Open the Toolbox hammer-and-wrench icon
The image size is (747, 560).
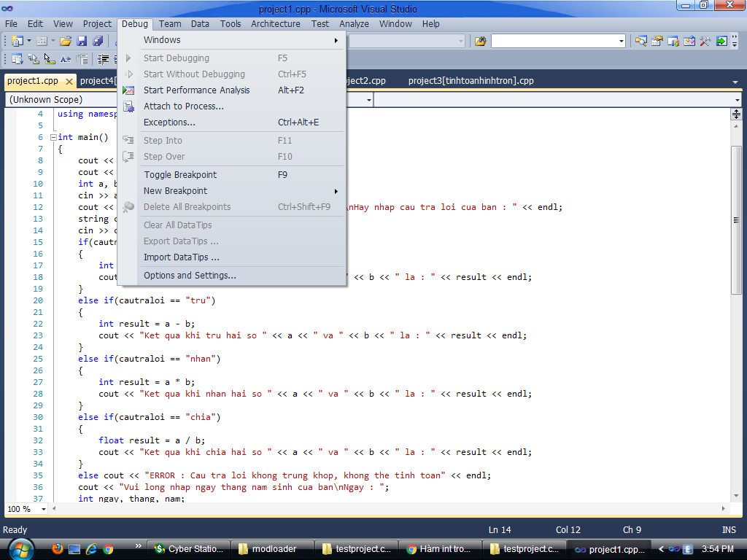[705, 41]
